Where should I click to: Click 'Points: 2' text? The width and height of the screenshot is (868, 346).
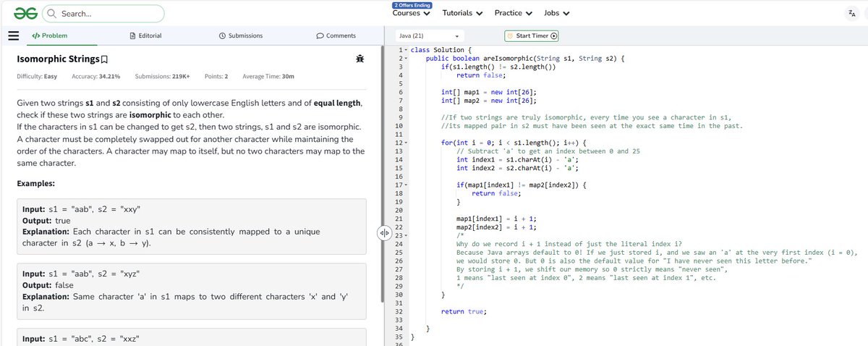[216, 76]
